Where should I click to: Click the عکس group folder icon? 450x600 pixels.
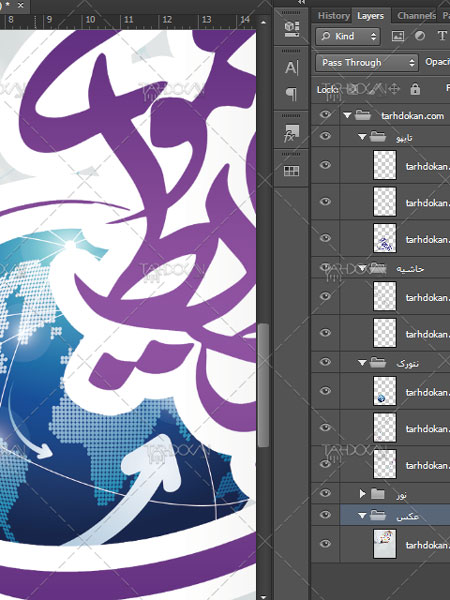[x=378, y=515]
